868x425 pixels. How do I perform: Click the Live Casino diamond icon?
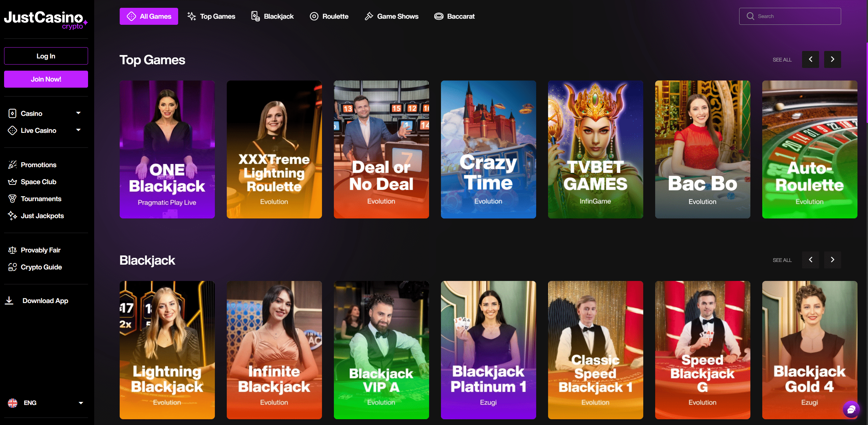pyautogui.click(x=12, y=130)
